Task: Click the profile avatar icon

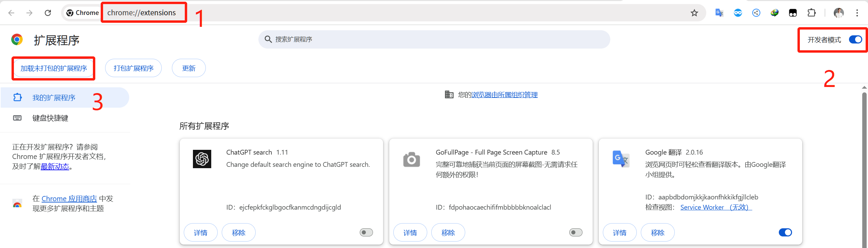Action: pyautogui.click(x=839, y=13)
